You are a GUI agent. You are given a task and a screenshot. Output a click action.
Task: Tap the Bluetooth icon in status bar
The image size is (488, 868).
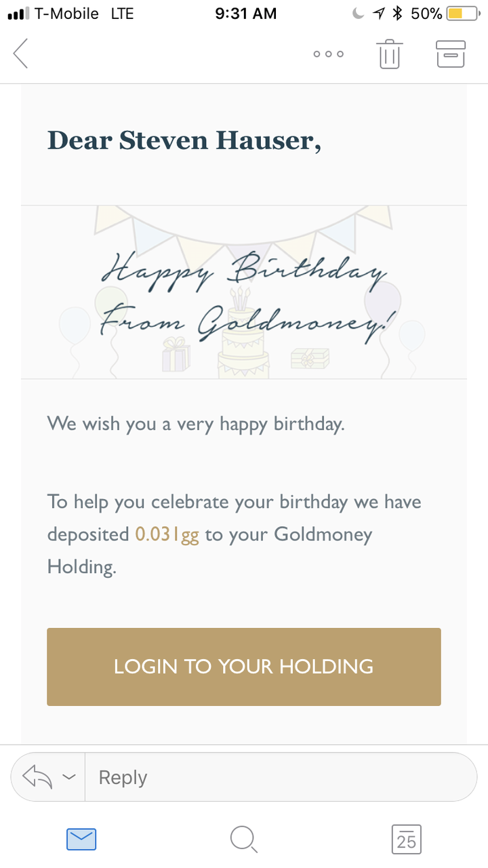(x=399, y=14)
